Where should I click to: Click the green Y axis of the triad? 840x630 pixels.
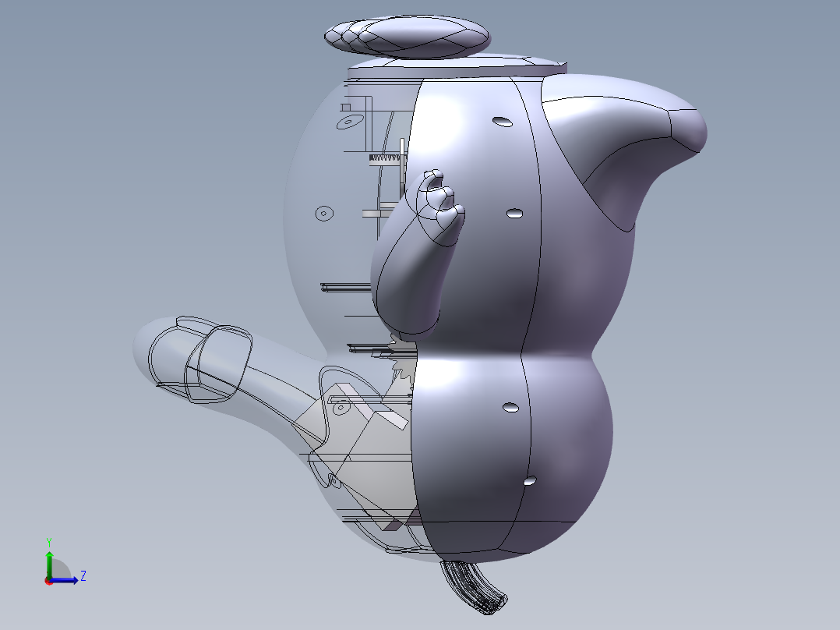point(48,561)
